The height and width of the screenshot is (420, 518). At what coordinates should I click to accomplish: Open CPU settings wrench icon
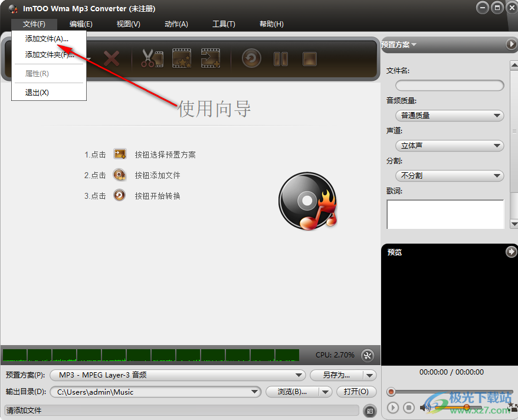point(368,355)
